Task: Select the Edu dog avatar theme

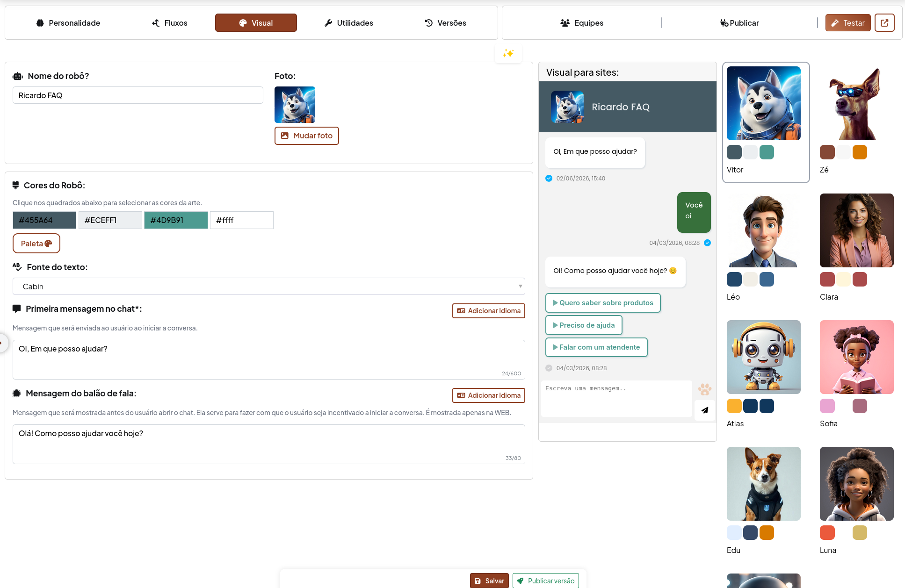Action: [764, 484]
